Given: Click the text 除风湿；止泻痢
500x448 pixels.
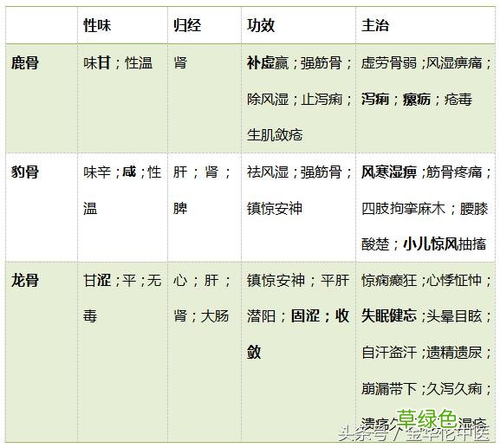Looking at the screenshot, I should click(x=299, y=99).
